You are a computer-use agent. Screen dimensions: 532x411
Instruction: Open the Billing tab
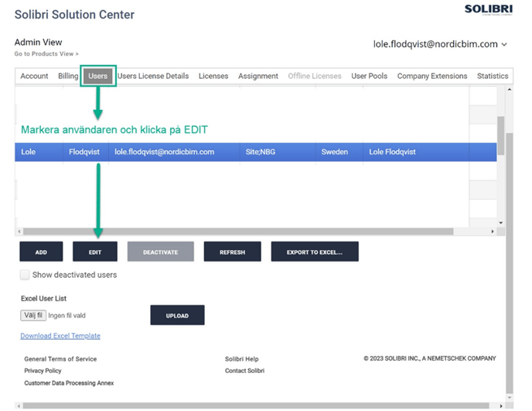click(68, 76)
